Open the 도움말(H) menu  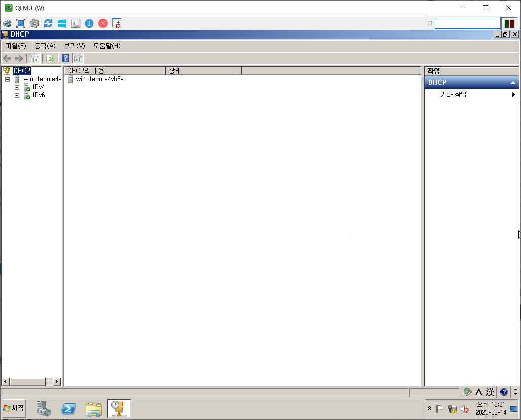pos(107,46)
